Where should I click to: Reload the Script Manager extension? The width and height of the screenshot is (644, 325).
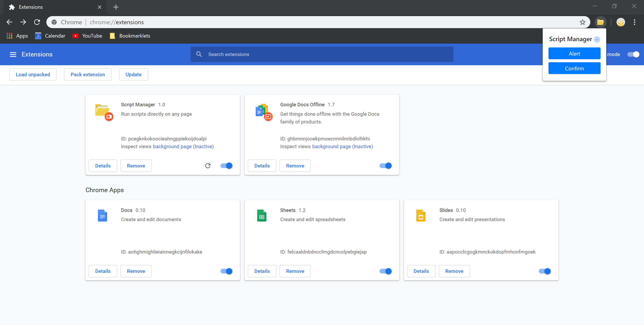[208, 166]
